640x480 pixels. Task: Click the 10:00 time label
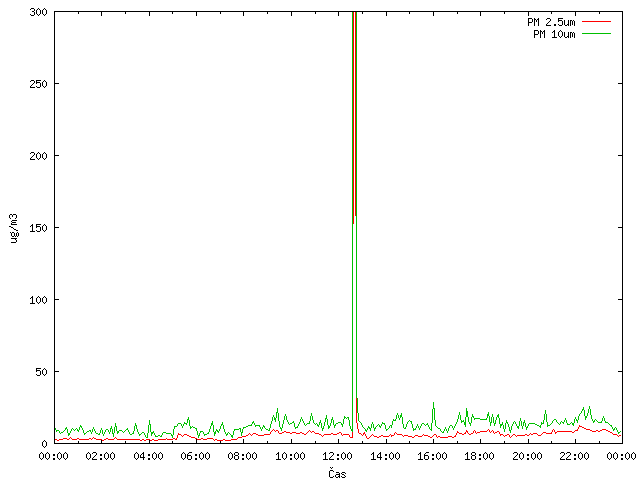coord(290,456)
